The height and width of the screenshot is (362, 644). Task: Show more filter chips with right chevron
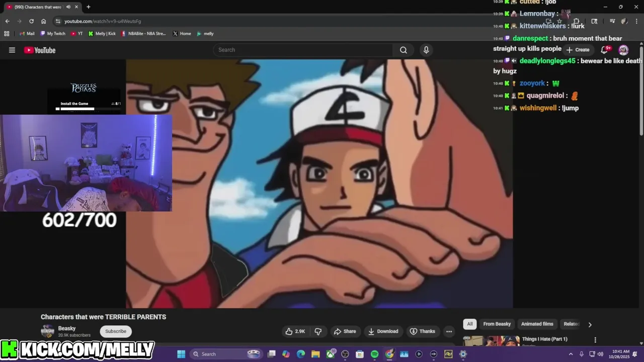click(x=590, y=324)
